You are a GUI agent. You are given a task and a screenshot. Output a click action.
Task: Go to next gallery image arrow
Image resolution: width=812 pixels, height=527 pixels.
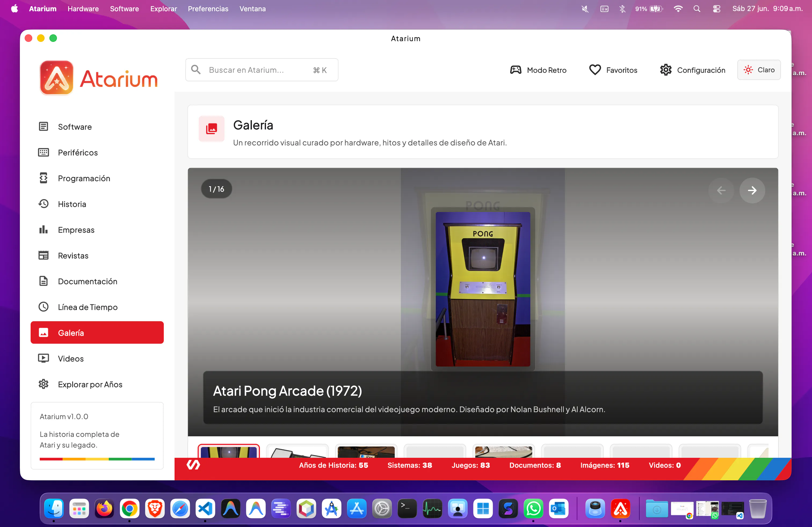pos(752,190)
